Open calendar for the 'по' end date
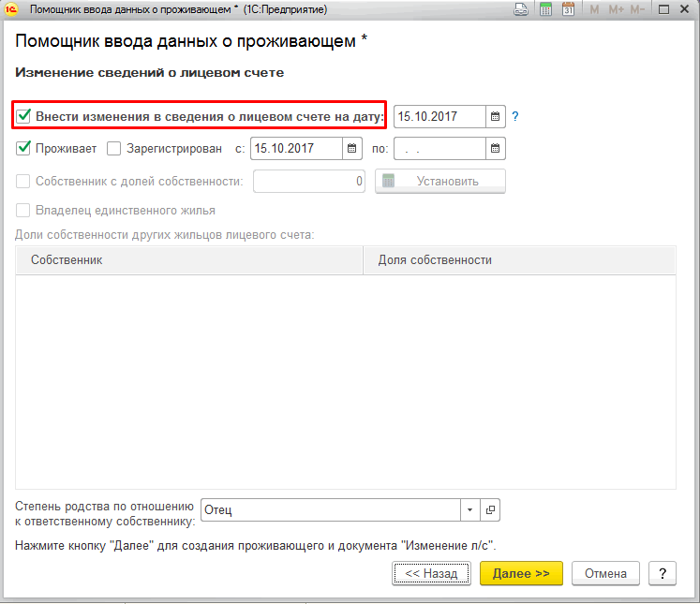The width and height of the screenshot is (700, 604). coord(496,148)
